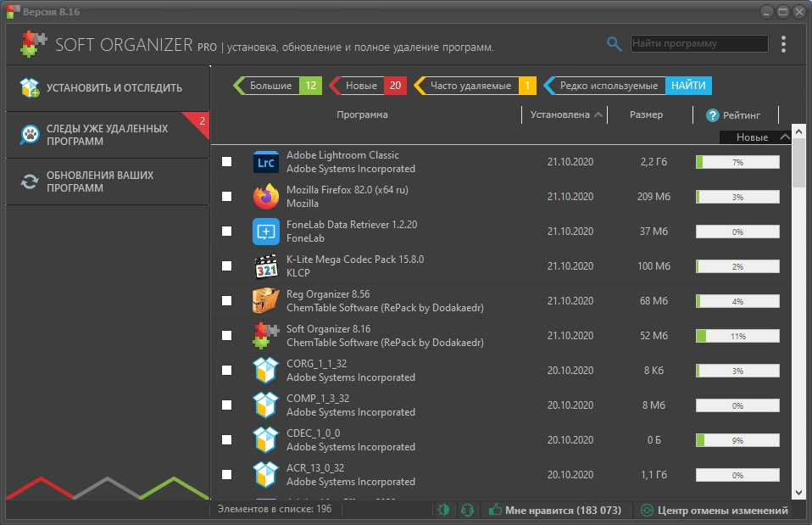Sort by Установлена column arrow
Screen dimensions: 812x525
(598, 114)
